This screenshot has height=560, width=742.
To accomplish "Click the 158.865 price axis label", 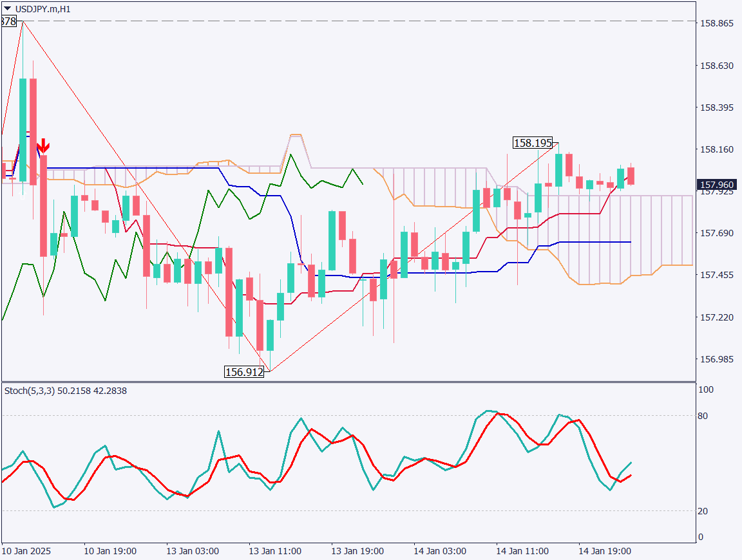I will click(716, 23).
